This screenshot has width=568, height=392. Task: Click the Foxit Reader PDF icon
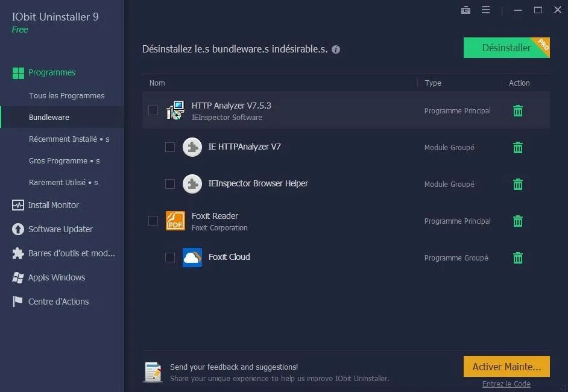(175, 221)
